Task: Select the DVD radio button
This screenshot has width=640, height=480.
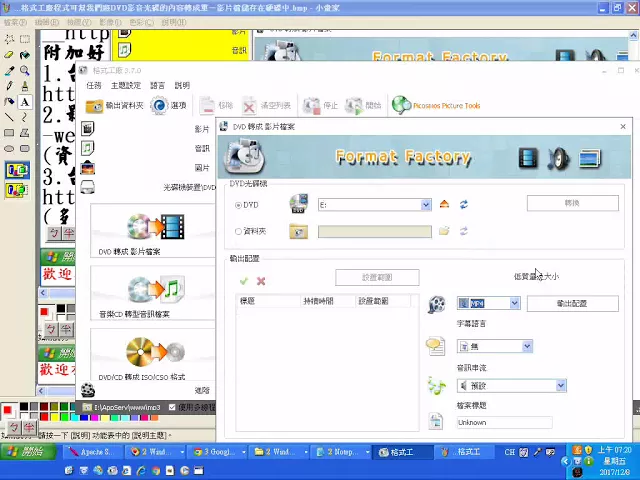Action: 238,205
